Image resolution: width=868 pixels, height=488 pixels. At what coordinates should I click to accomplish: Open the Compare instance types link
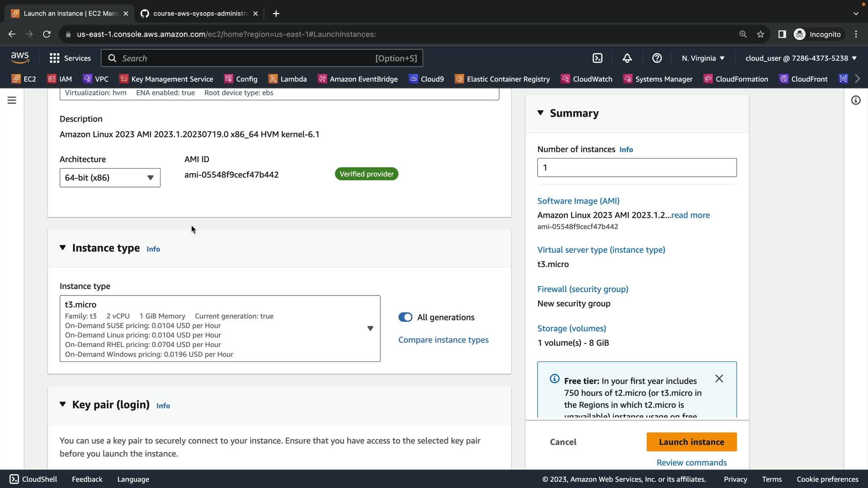(443, 340)
